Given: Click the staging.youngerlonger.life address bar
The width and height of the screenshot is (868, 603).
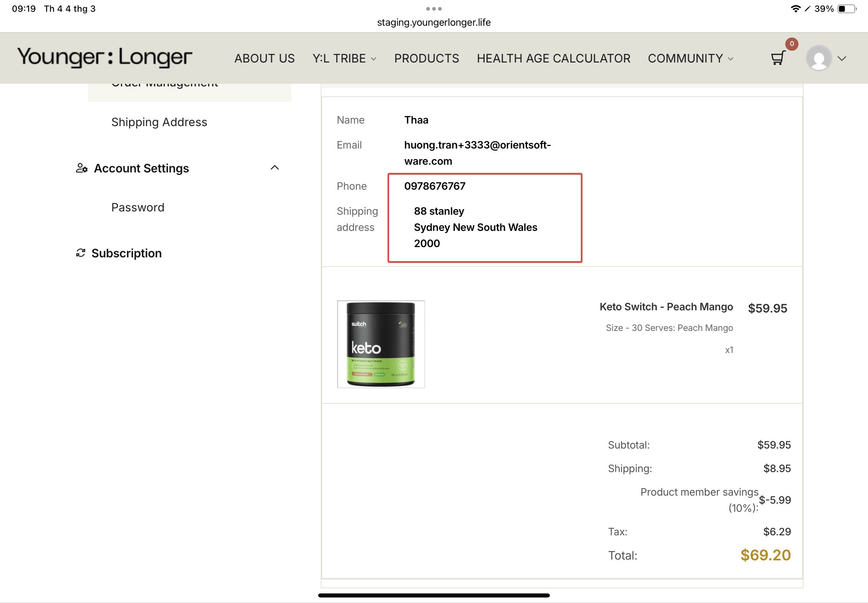Looking at the screenshot, I should pyautogui.click(x=433, y=22).
